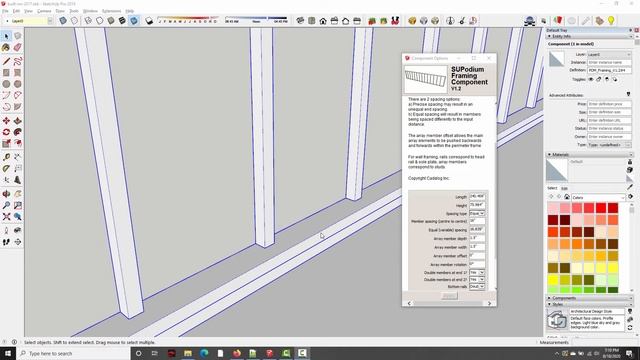Open the Camera menu
This screenshot has height=360, width=640.
click(44, 11)
